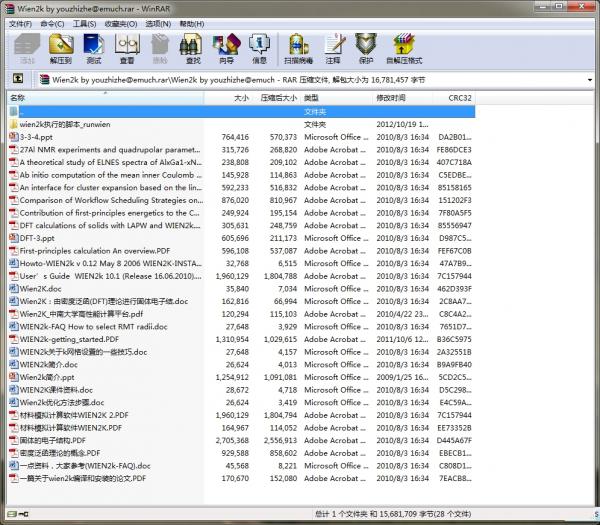The height and width of the screenshot is (525, 600).
Task: Click the WinRAR icon in title bar
Action: pyautogui.click(x=9, y=8)
